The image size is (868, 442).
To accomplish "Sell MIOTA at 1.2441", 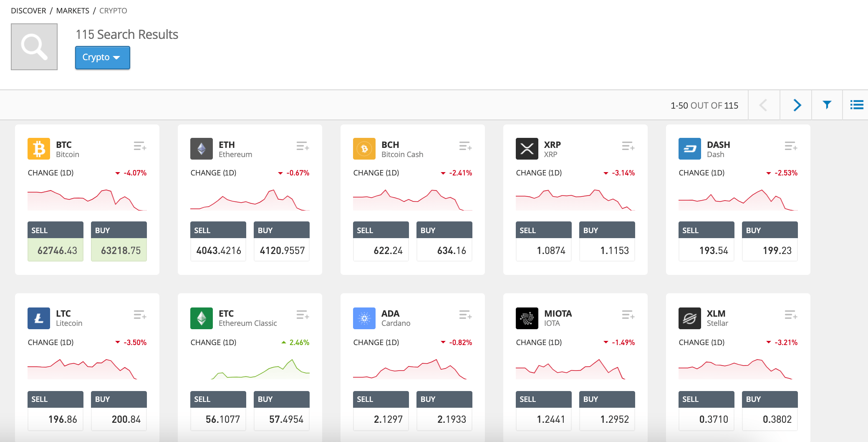I will point(544,411).
